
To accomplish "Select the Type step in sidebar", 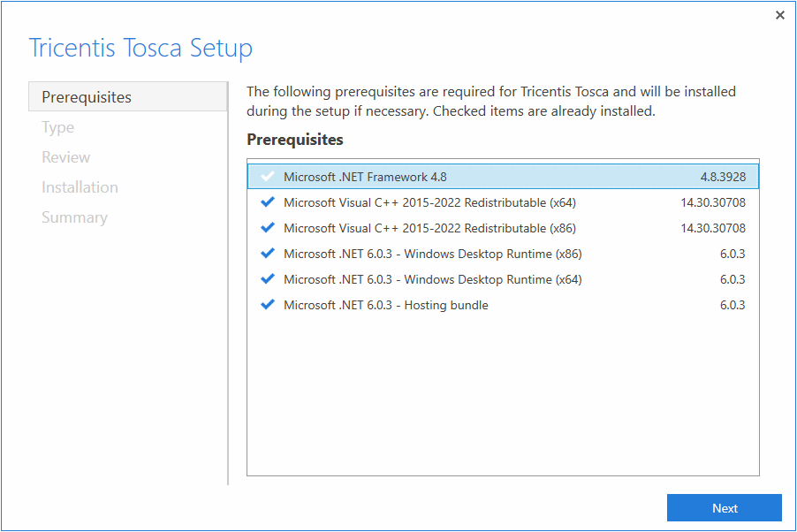I will click(58, 127).
